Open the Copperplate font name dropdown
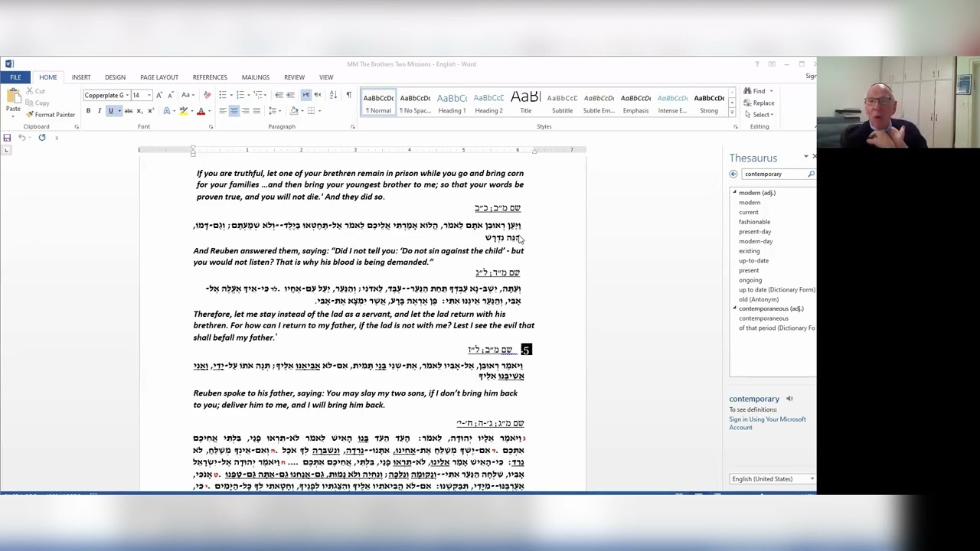 127,96
